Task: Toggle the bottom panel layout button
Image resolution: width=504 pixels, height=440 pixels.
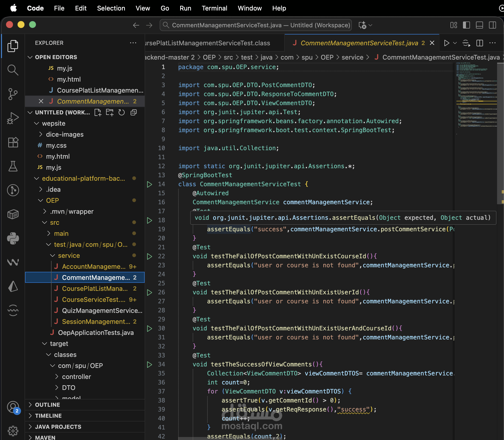Action: point(479,25)
